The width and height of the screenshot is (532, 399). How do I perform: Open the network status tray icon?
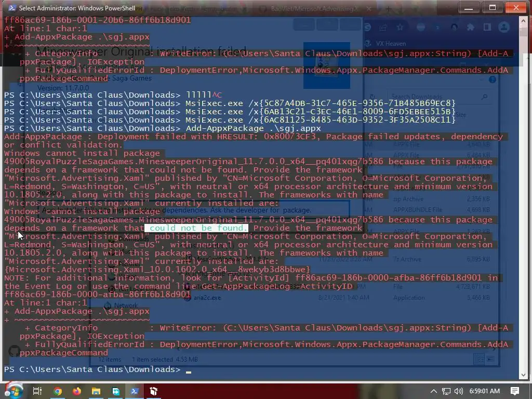[446, 391]
